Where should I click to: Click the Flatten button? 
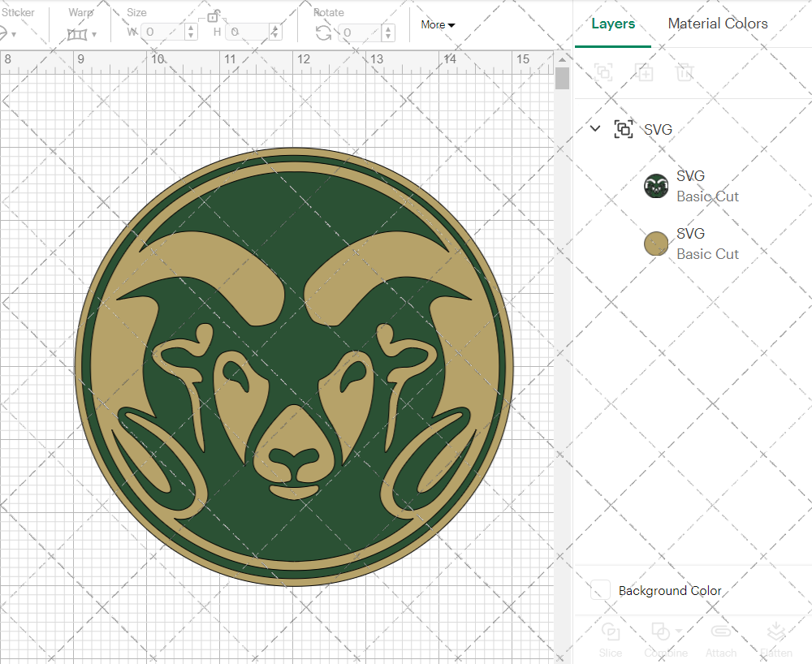click(x=776, y=640)
